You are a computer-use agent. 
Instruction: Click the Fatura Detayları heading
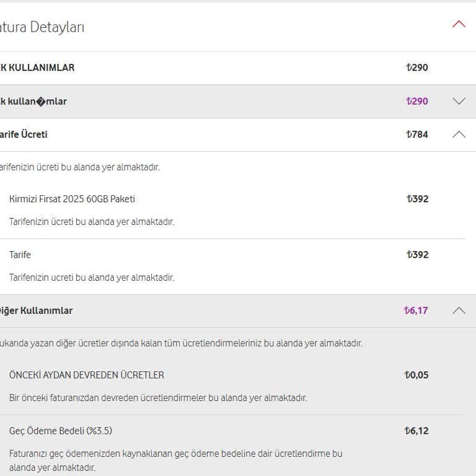42,27
